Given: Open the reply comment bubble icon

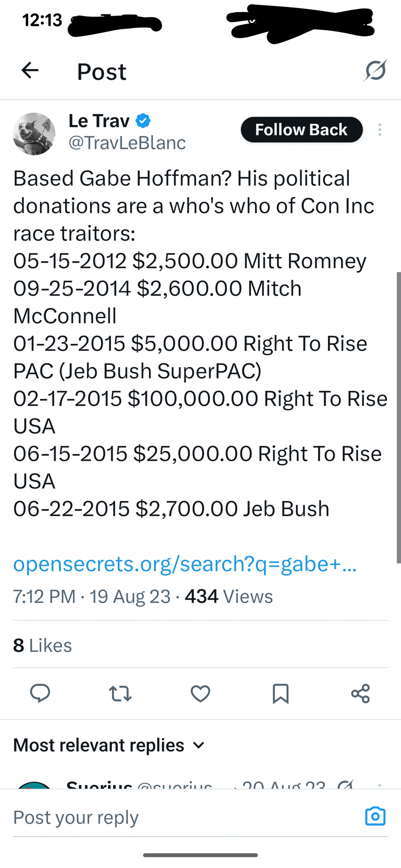Looking at the screenshot, I should click(x=40, y=693).
